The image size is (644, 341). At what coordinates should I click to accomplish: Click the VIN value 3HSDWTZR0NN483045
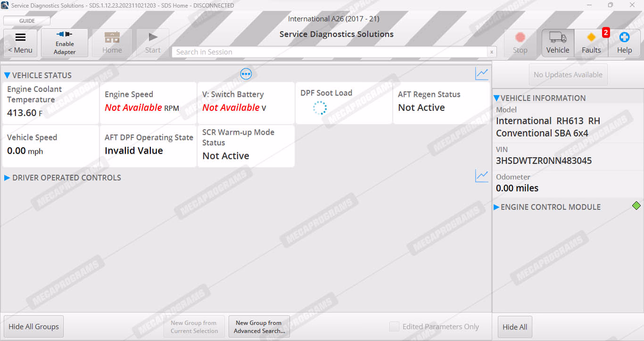[544, 160]
